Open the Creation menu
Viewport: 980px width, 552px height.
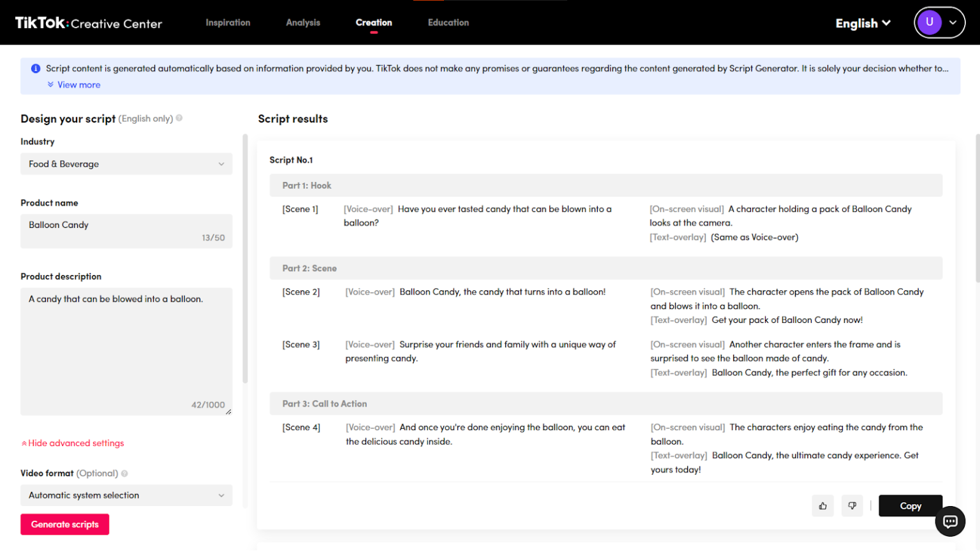click(374, 22)
